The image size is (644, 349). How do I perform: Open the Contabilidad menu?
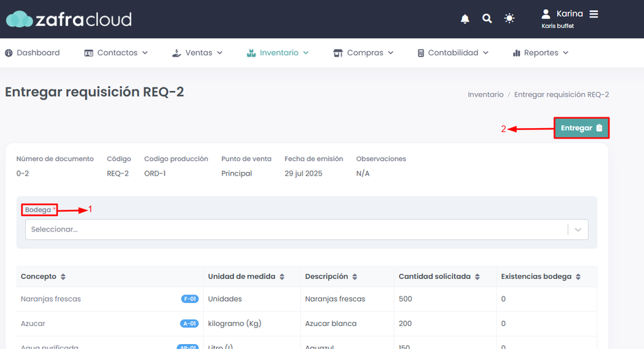click(453, 52)
